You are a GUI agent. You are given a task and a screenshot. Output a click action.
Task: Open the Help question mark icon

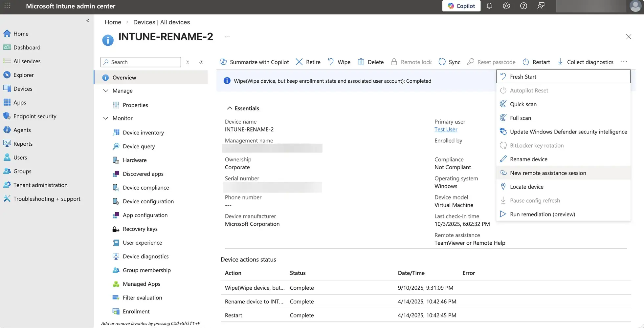click(x=523, y=6)
